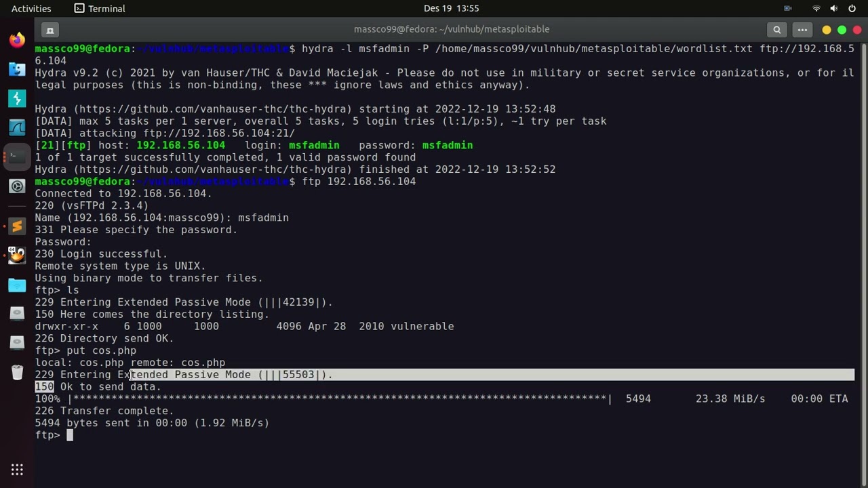Screen dimensions: 868x488
Task: Click Passive Mode line with port 42139
Action: click(x=184, y=302)
